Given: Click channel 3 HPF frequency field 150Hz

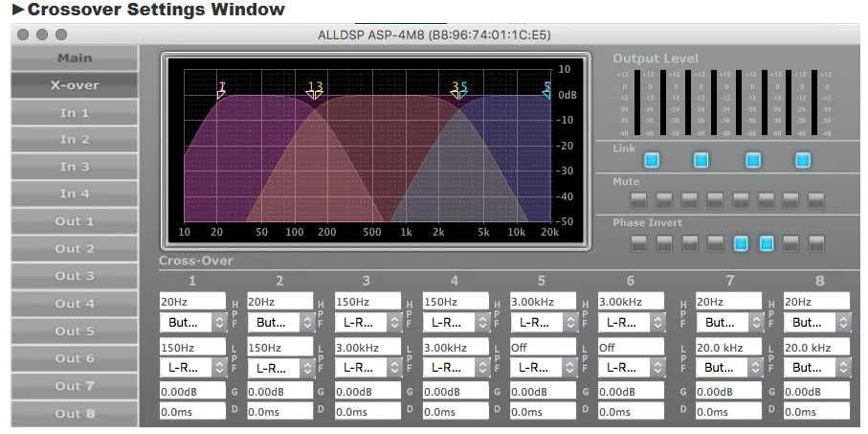Looking at the screenshot, I should [x=367, y=302].
